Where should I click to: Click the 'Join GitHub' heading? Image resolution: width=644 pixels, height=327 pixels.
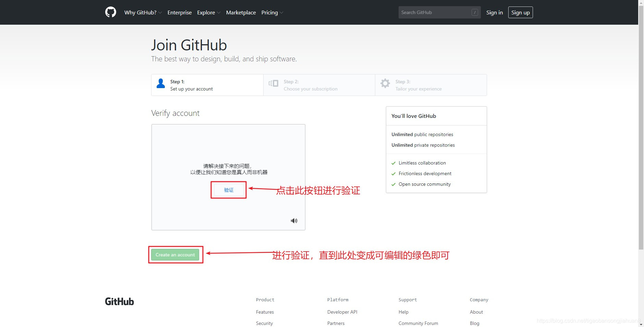click(189, 45)
